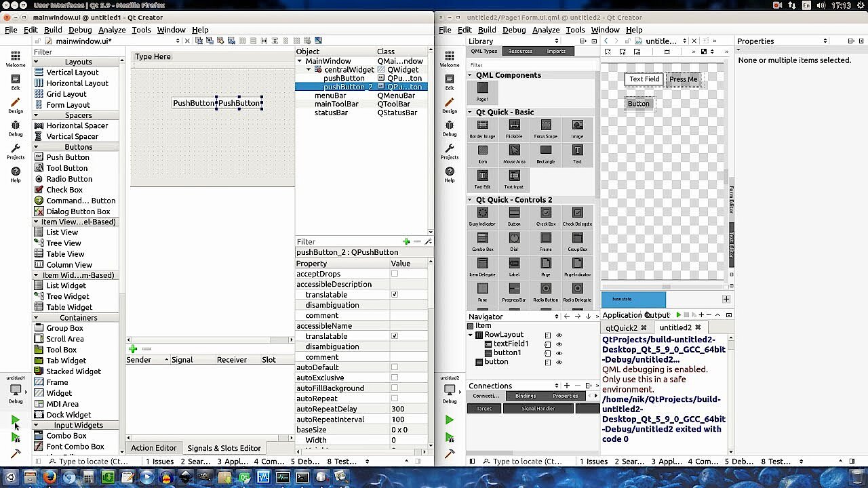The height and width of the screenshot is (488, 868).
Task: Run the untitled2 project with the green play button
Action: pyautogui.click(x=449, y=421)
